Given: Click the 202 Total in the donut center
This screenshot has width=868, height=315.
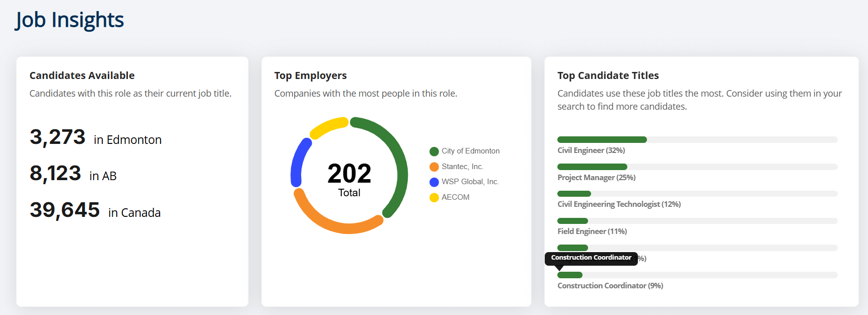Looking at the screenshot, I should [x=349, y=179].
